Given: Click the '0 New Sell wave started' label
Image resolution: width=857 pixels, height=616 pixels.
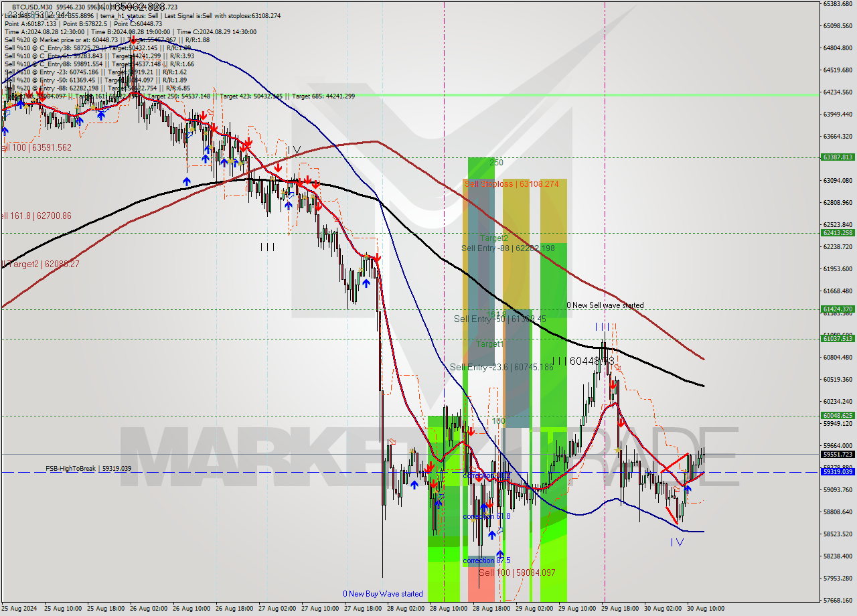Looking at the screenshot, I should point(605,305).
